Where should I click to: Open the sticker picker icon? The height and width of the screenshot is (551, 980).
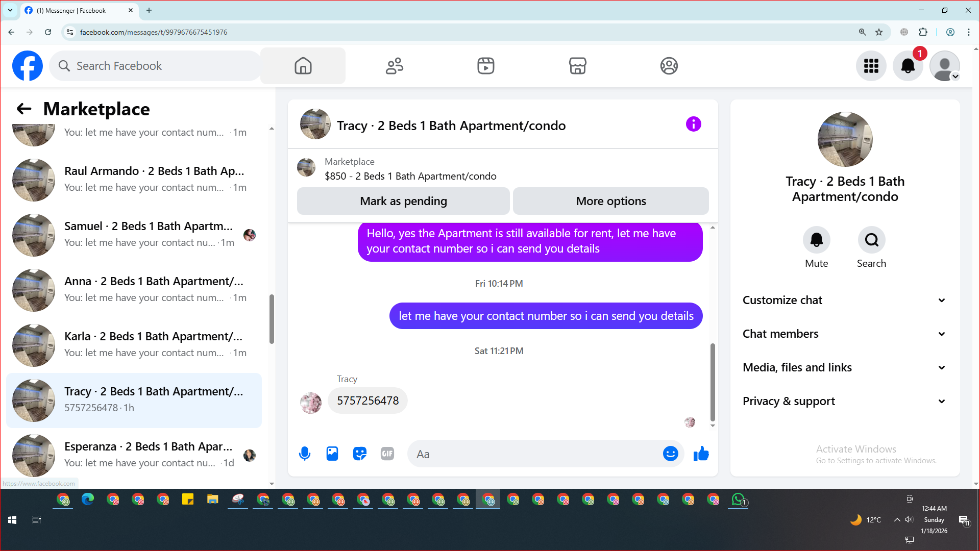click(360, 454)
